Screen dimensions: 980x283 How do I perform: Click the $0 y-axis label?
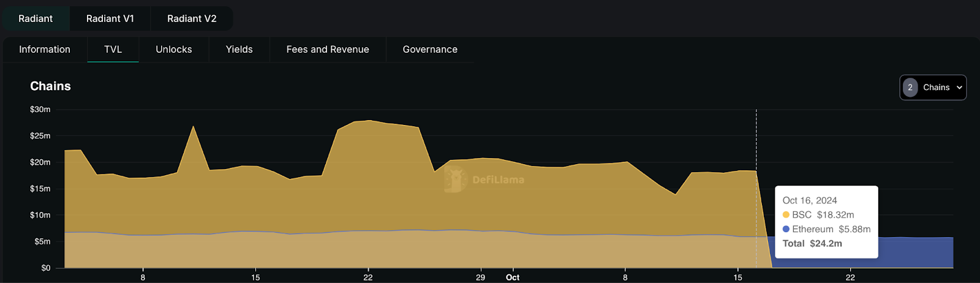(x=46, y=268)
